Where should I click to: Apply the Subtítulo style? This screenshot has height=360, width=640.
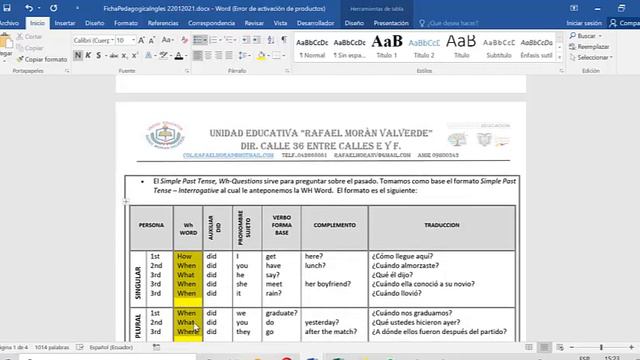coord(499,47)
